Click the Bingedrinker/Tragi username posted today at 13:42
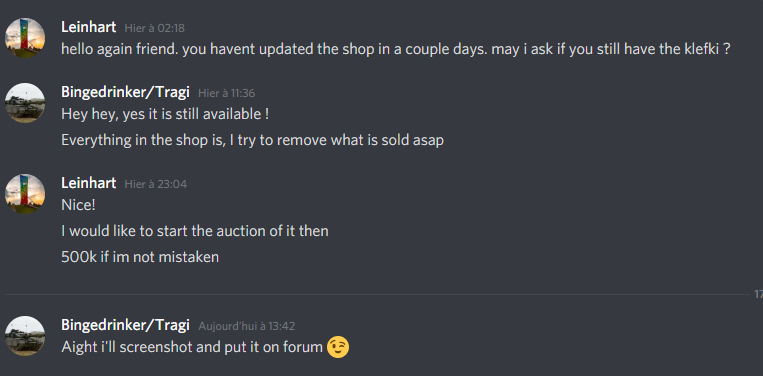Image resolution: width=763 pixels, height=376 pixels. (x=126, y=325)
